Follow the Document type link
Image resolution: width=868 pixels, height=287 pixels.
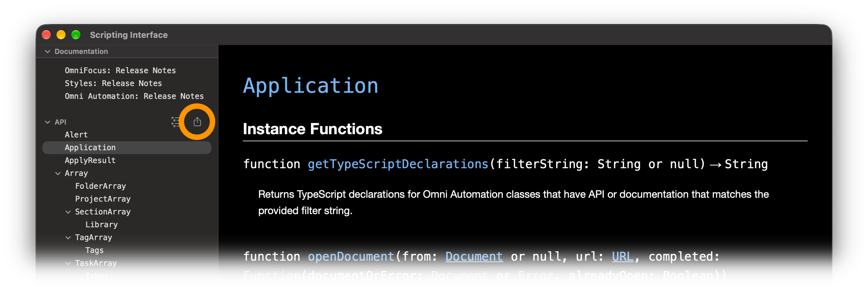click(474, 257)
